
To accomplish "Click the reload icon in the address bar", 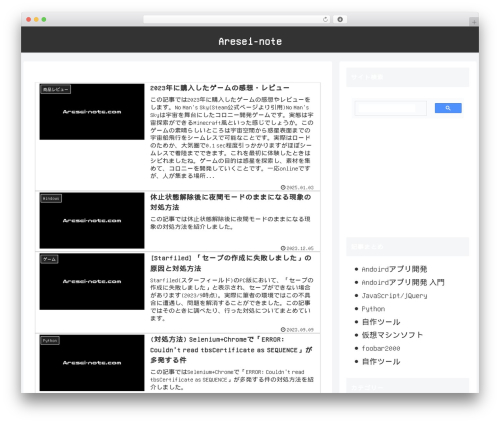I will pos(325,19).
